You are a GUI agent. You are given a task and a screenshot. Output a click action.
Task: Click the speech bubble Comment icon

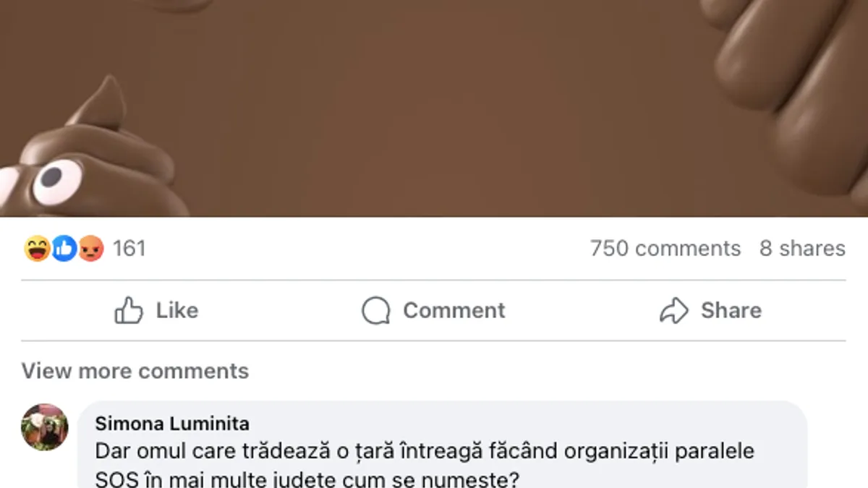(x=375, y=311)
